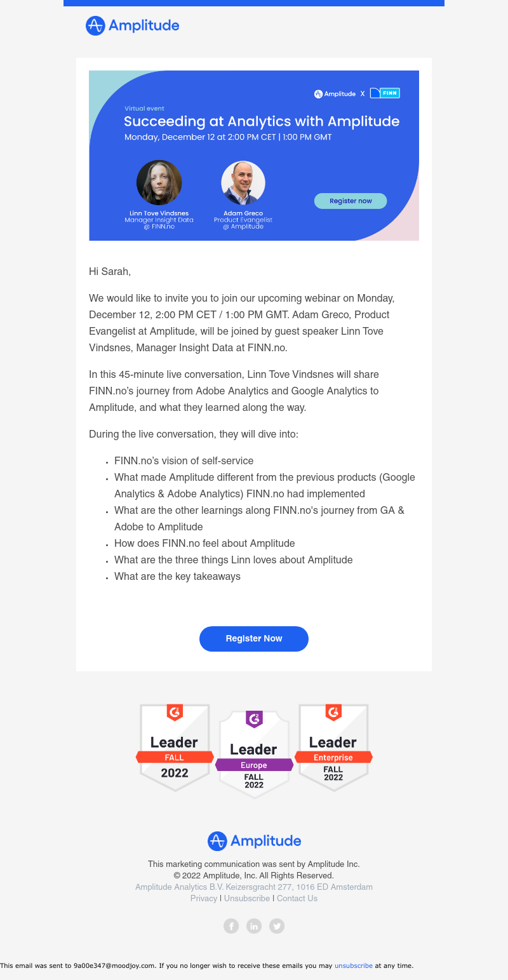Click the blue unsubscribe link at bottom

[x=354, y=965]
